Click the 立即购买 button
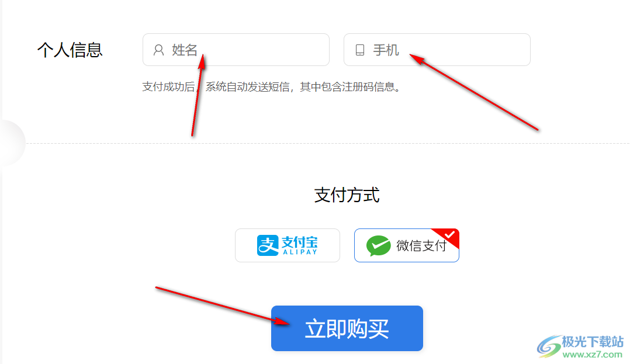The width and height of the screenshot is (630, 364). click(347, 328)
